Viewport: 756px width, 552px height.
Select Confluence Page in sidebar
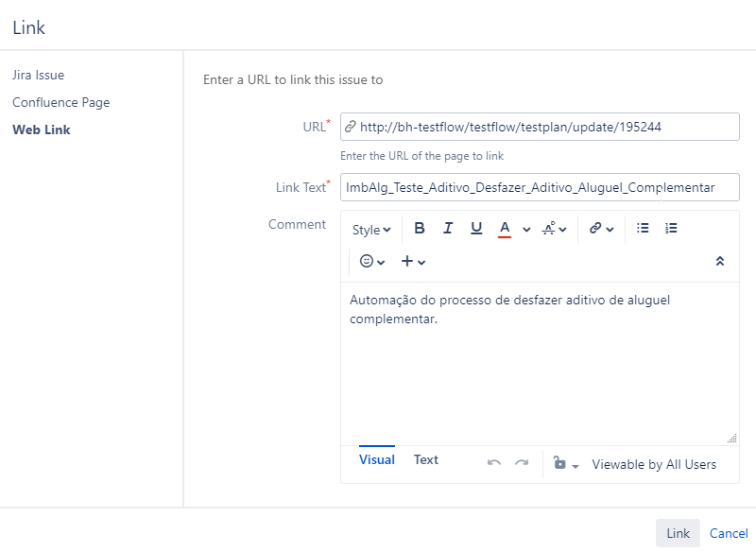point(61,102)
